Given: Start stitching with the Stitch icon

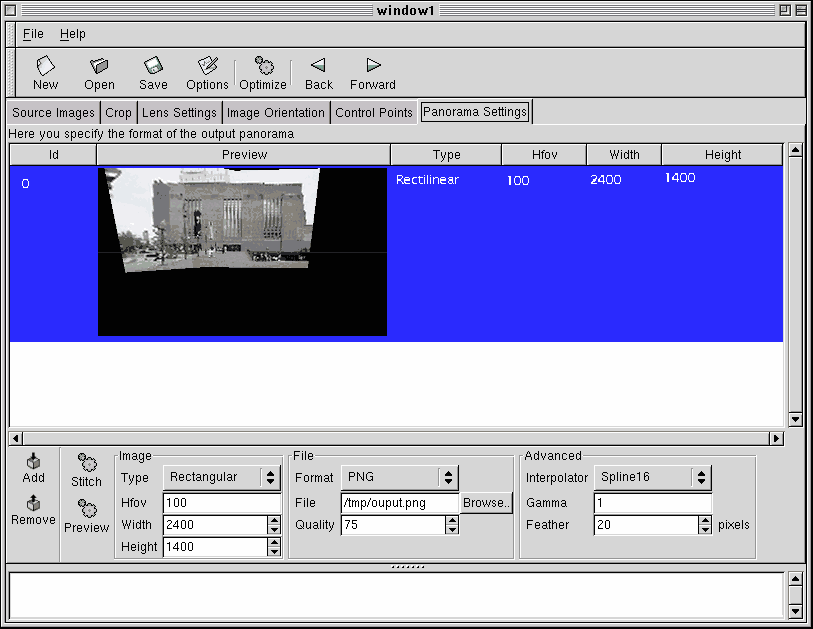Looking at the screenshot, I should coord(85,470).
